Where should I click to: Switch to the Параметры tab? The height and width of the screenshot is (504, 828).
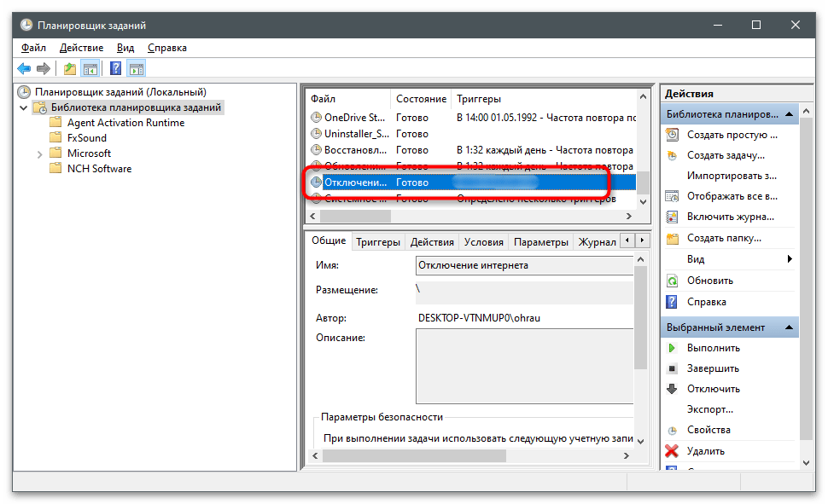540,241
